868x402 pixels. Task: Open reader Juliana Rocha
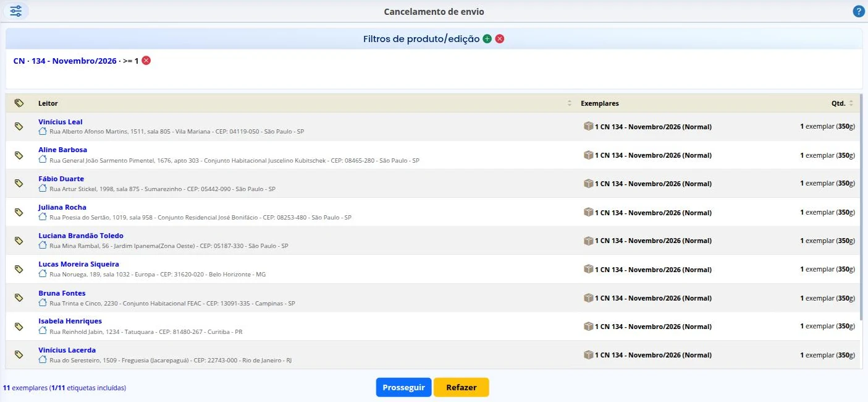pyautogui.click(x=62, y=207)
